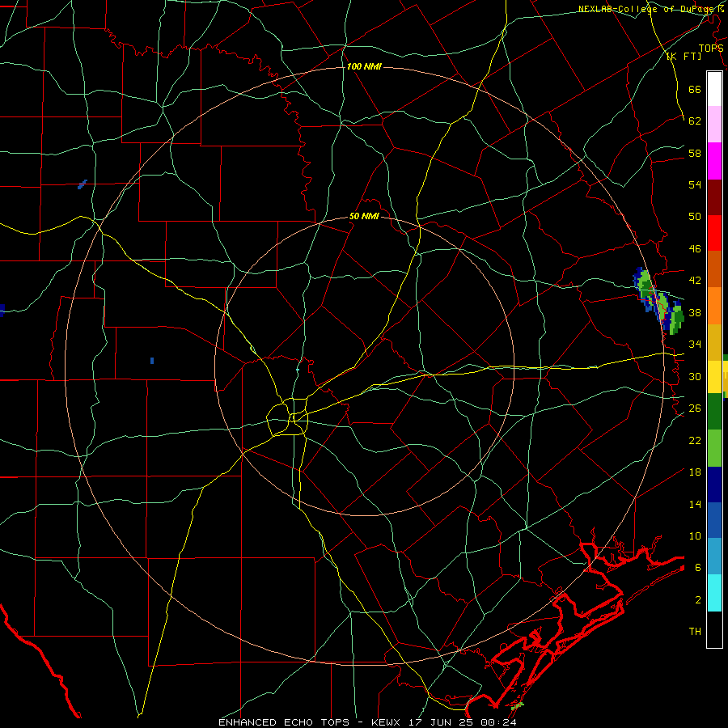Click the light green legend swatch
The width and height of the screenshot is (728, 728).
[x=714, y=447]
